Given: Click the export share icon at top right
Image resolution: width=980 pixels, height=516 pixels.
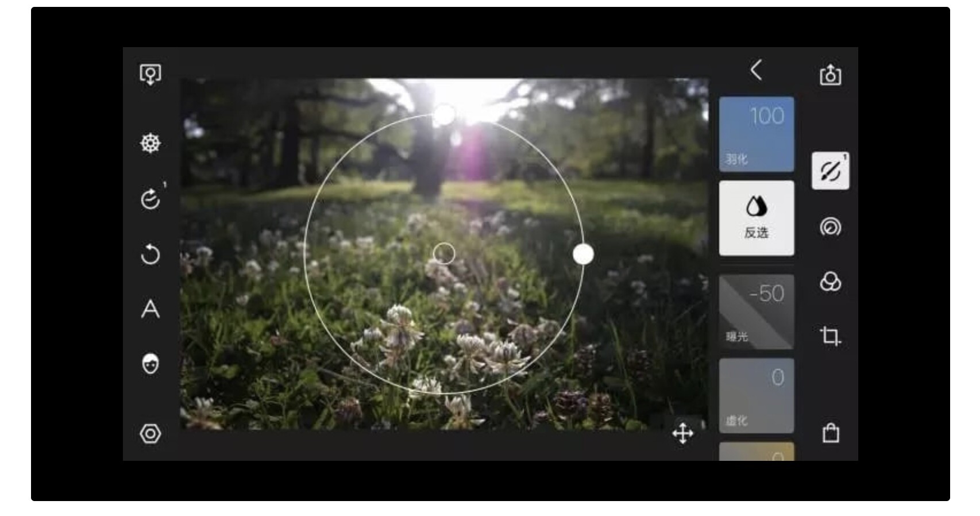Looking at the screenshot, I should [x=830, y=75].
